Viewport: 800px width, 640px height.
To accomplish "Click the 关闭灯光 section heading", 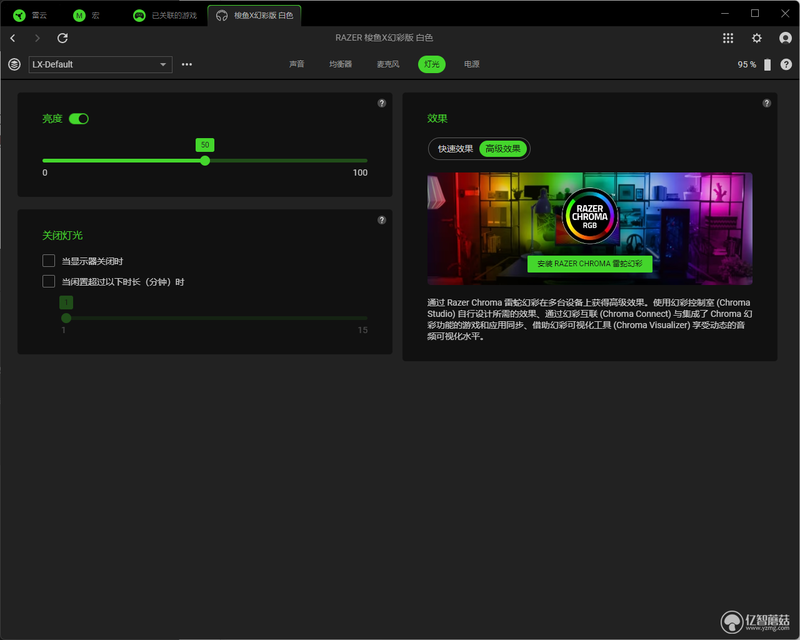I will click(x=62, y=236).
